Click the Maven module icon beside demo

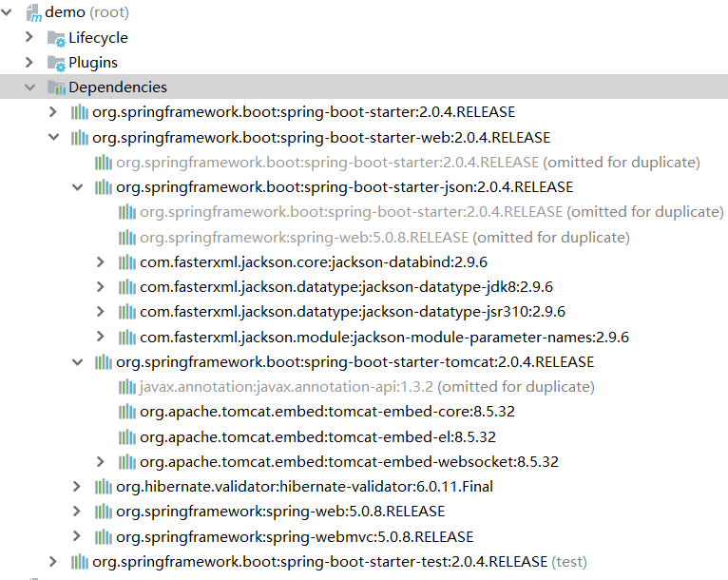click(33, 14)
